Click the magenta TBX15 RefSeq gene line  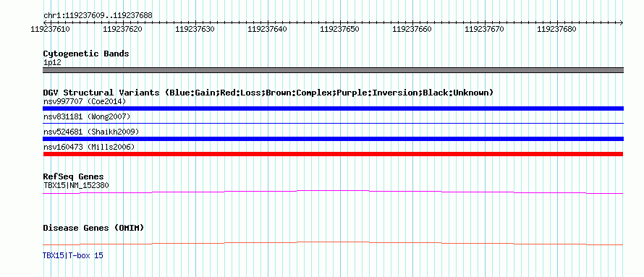333,192
